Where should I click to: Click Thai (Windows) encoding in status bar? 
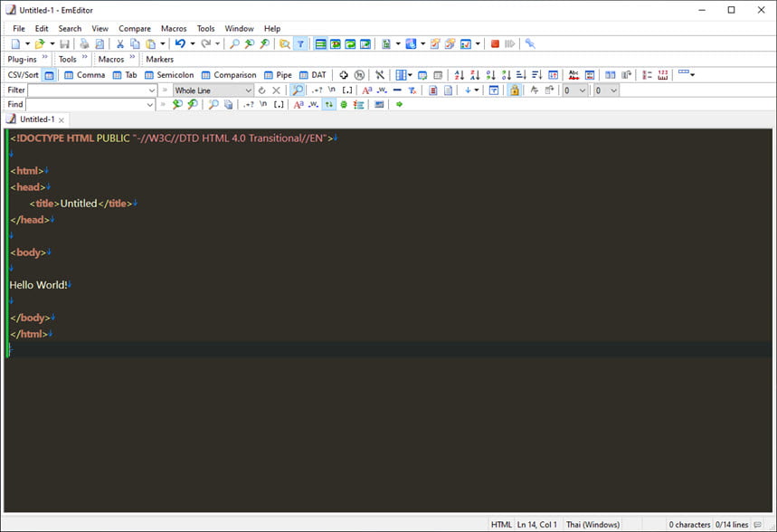(592, 524)
